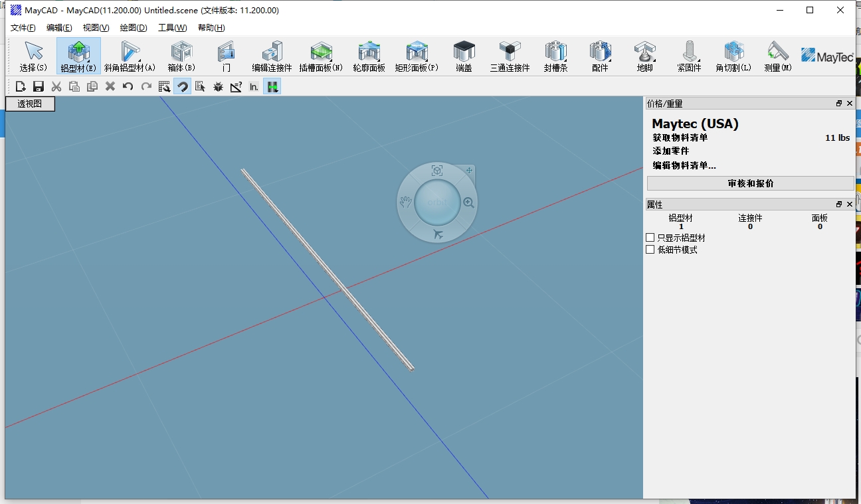861x504 pixels.
Task: Click the Save file icon
Action: pyautogui.click(x=39, y=86)
